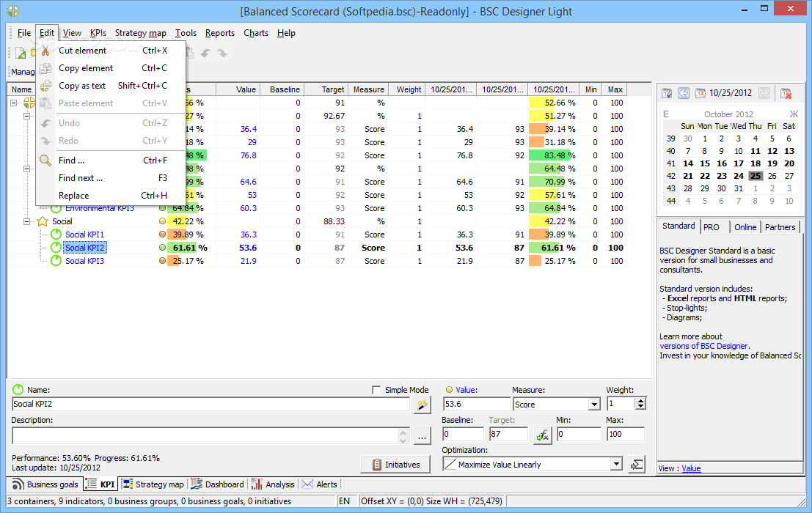
Task: Open the versions of BSC Designer link
Action: click(x=703, y=346)
